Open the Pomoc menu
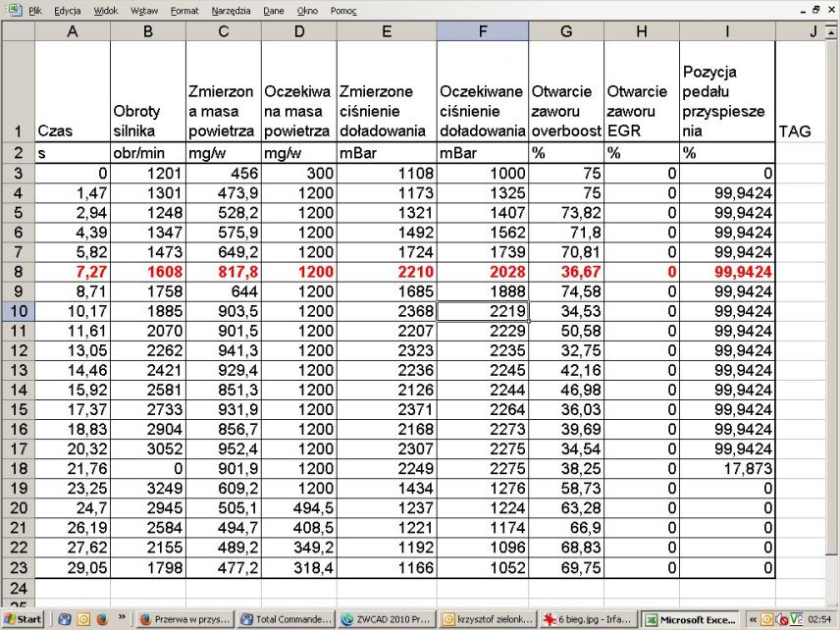840x630 pixels. [343, 11]
